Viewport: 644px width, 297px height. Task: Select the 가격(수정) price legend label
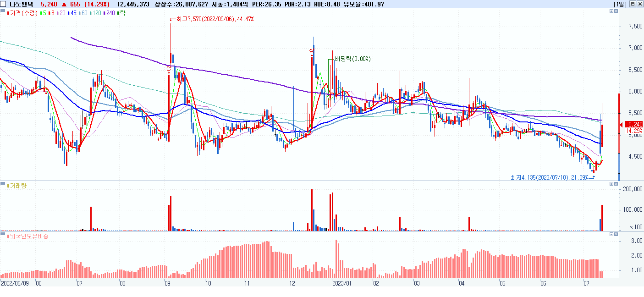pyautogui.click(x=22, y=13)
